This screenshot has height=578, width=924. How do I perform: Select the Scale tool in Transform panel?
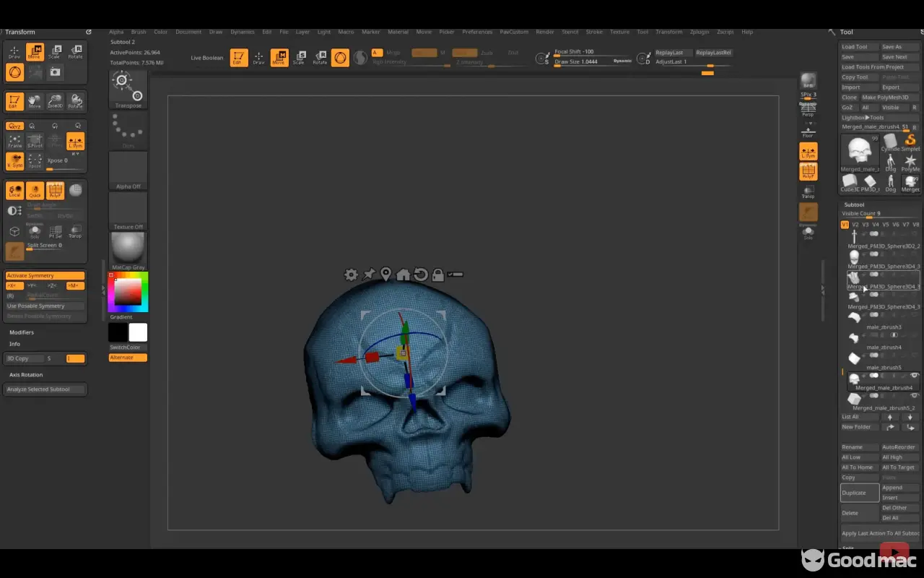[x=55, y=51]
